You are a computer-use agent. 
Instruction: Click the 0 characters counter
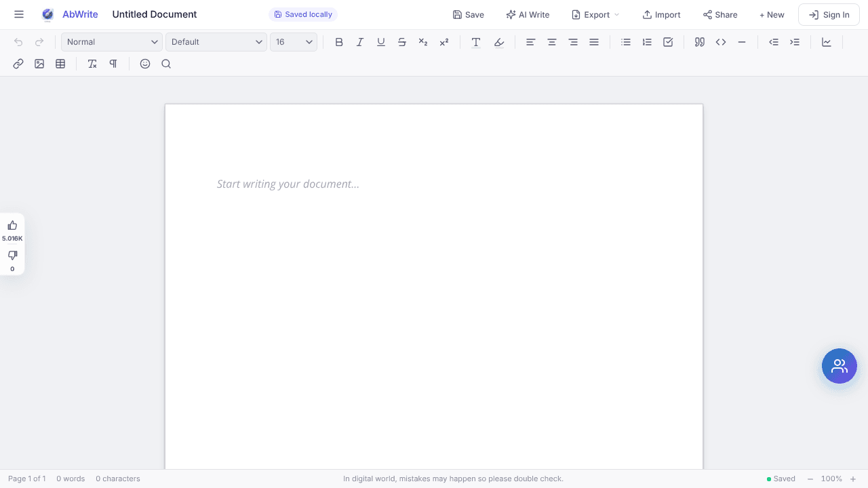[118, 479]
